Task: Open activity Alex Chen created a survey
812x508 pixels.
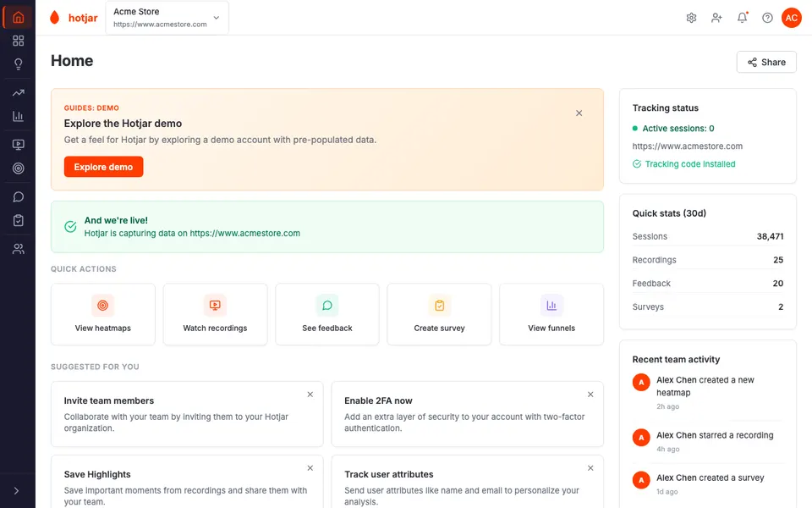Action: point(707,483)
